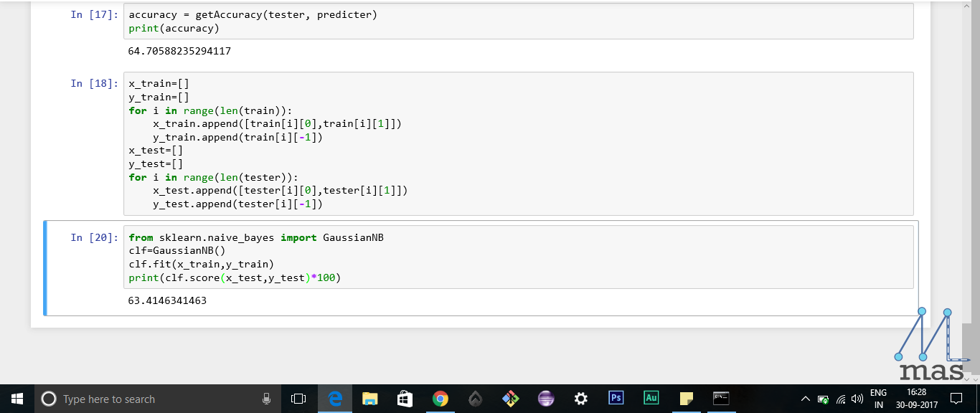Open Sticky Notes from the taskbar
This screenshot has height=413, width=980.
687,399
